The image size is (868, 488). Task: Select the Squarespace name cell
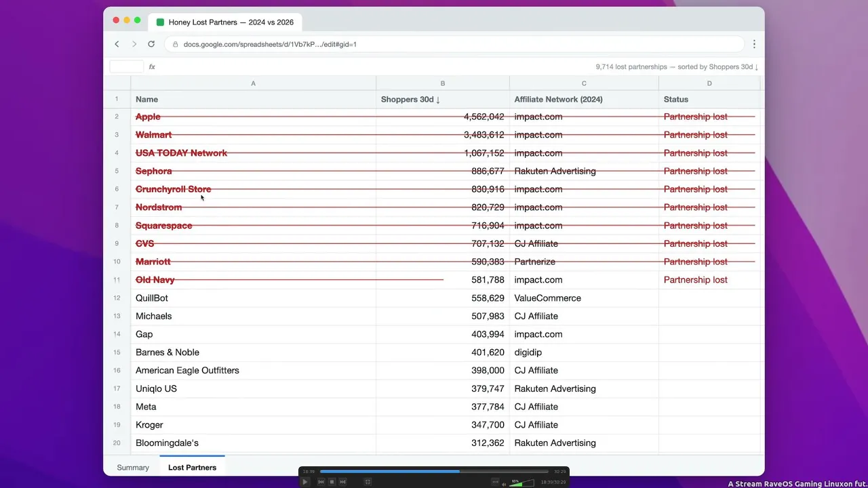tap(254, 226)
